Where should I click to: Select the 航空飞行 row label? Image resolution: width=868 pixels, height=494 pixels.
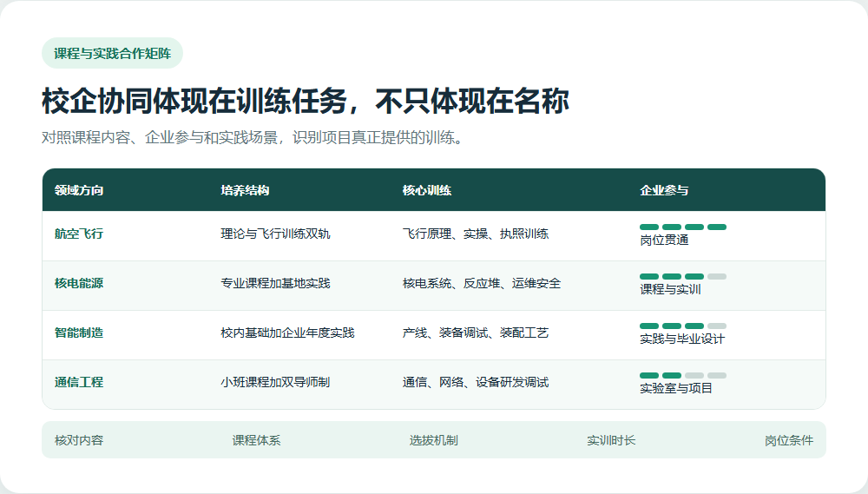[x=79, y=234]
